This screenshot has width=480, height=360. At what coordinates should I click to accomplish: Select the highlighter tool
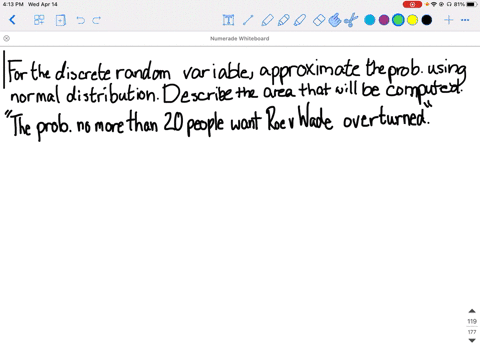point(300,20)
